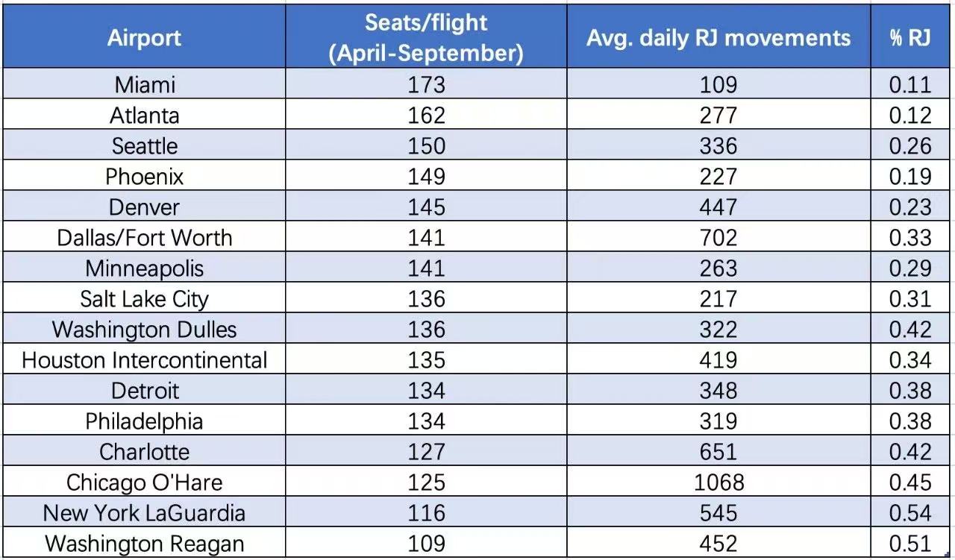Click the Miami airport cell
The height and width of the screenshot is (560, 955).
coord(145,84)
